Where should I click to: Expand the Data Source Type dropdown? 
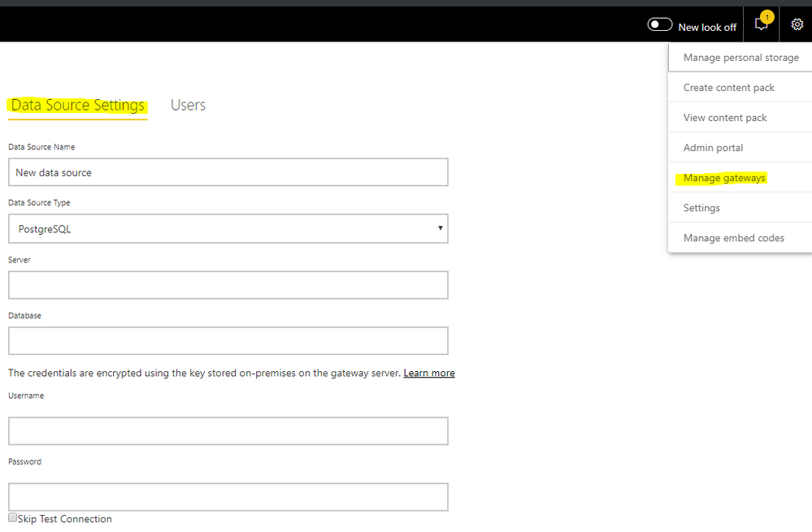coord(228,228)
